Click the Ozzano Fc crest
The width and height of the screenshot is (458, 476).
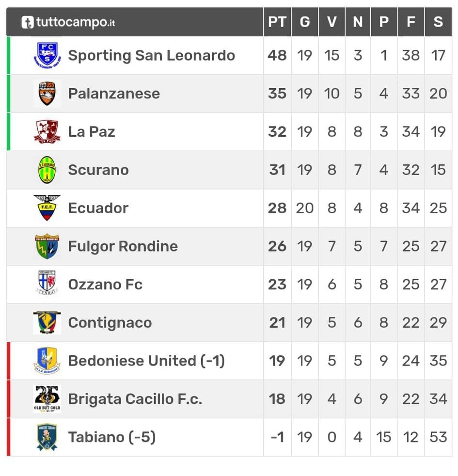tap(47, 284)
